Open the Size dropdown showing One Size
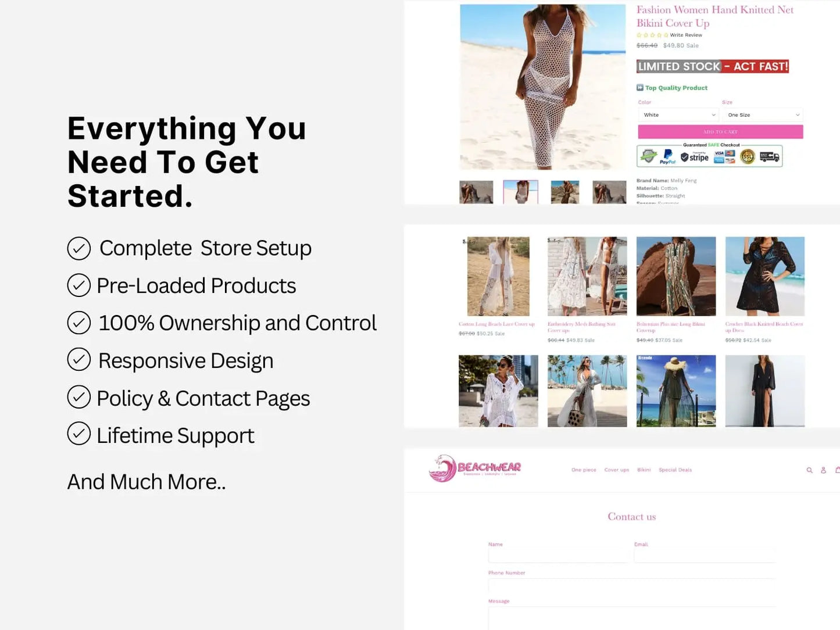The width and height of the screenshot is (840, 630). click(763, 115)
